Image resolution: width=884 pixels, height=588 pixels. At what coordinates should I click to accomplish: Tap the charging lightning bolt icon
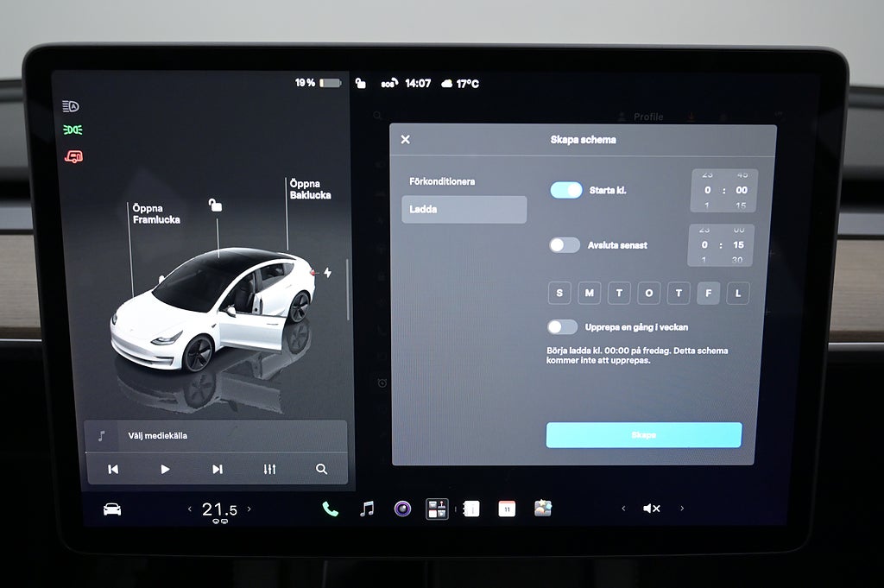(x=327, y=273)
